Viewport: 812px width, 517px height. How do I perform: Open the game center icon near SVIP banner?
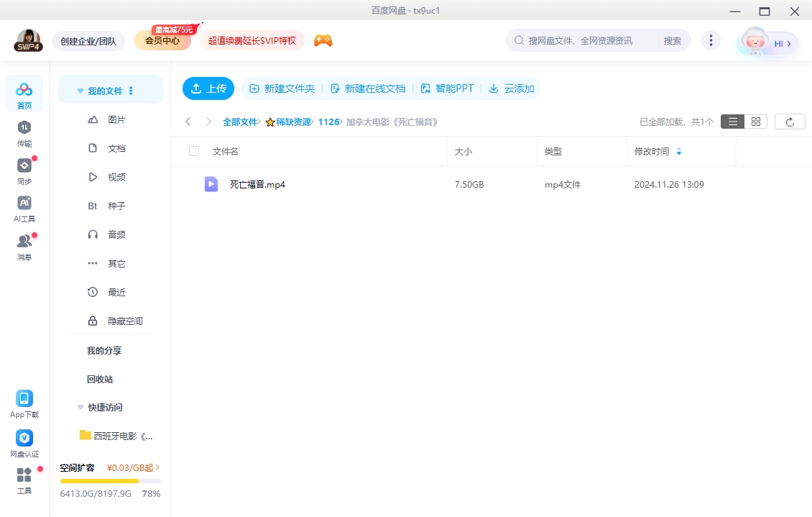(323, 40)
